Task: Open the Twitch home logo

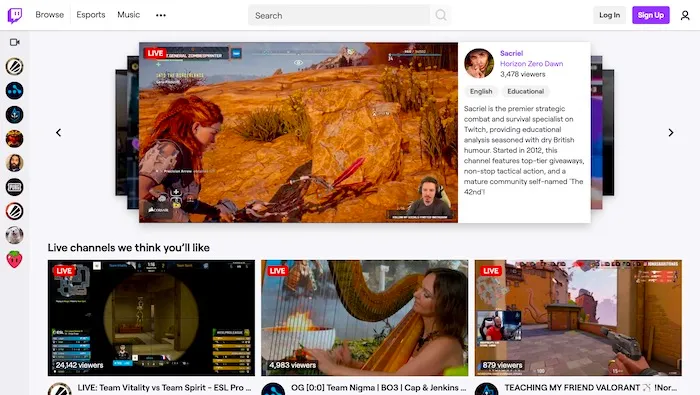Action: click(15, 15)
